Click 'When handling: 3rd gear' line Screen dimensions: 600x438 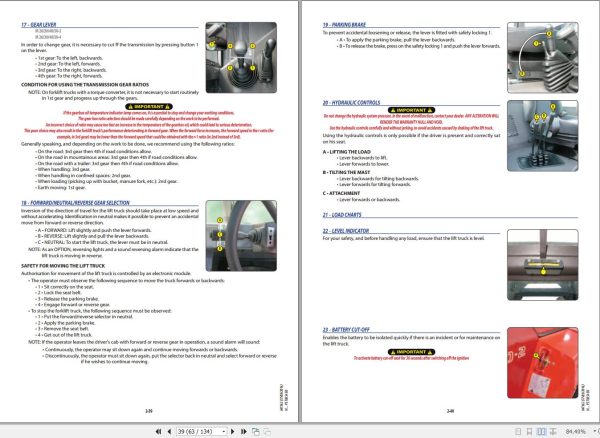pyautogui.click(x=63, y=169)
